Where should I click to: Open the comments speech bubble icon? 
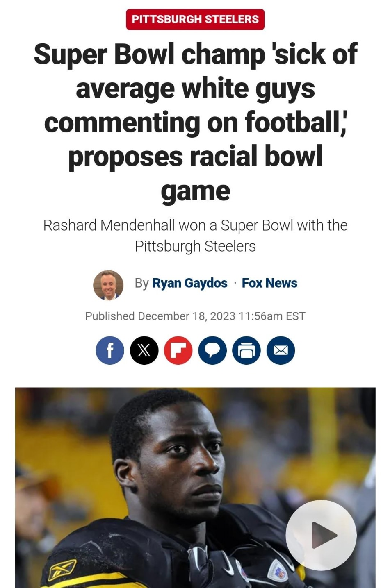pyautogui.click(x=212, y=351)
